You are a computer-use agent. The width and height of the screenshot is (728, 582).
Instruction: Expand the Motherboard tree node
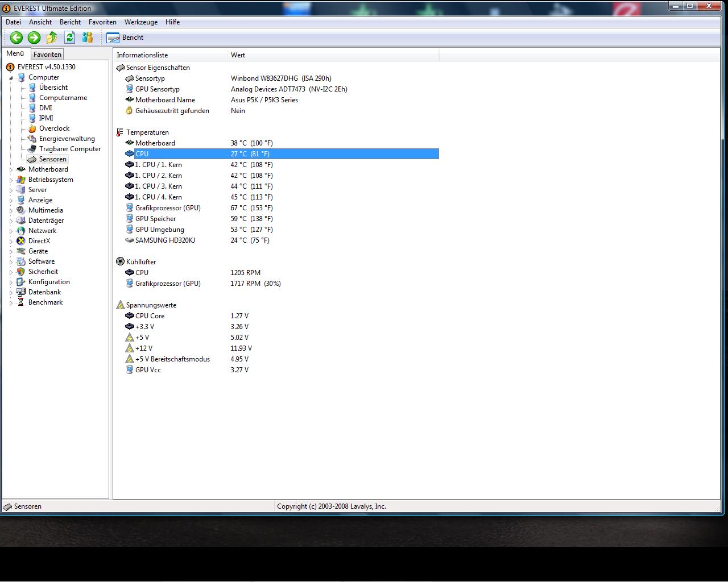click(11, 170)
